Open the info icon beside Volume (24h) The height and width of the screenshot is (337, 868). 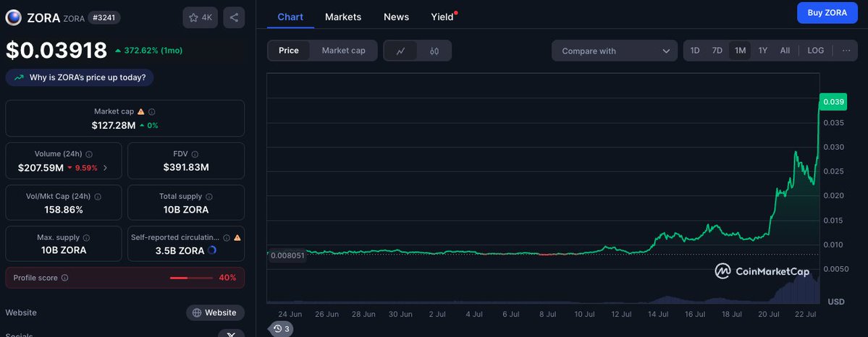click(89, 154)
